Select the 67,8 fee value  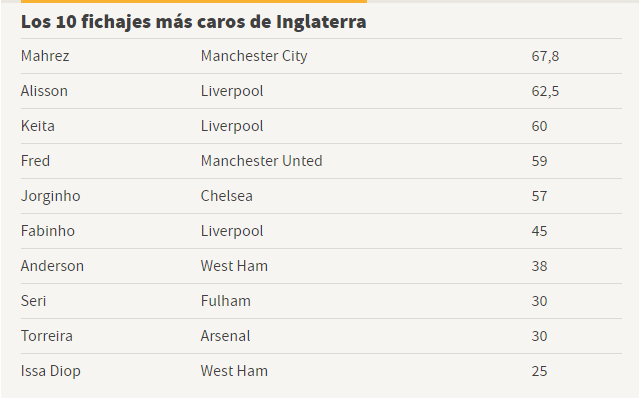click(x=545, y=56)
